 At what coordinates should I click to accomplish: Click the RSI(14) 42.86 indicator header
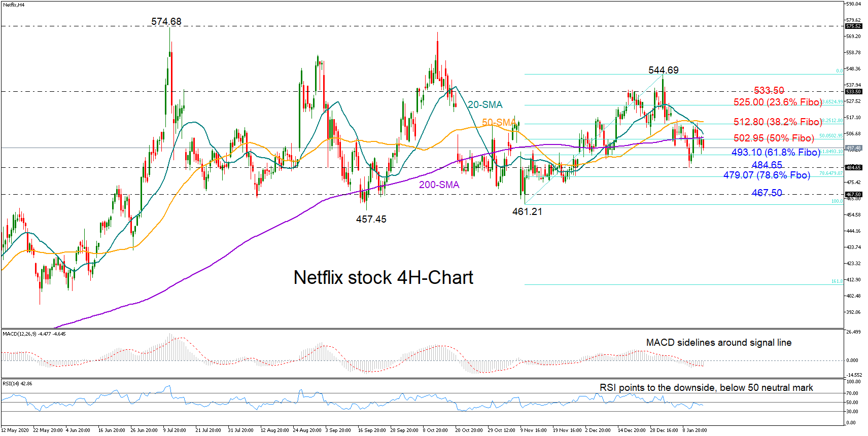(18, 384)
